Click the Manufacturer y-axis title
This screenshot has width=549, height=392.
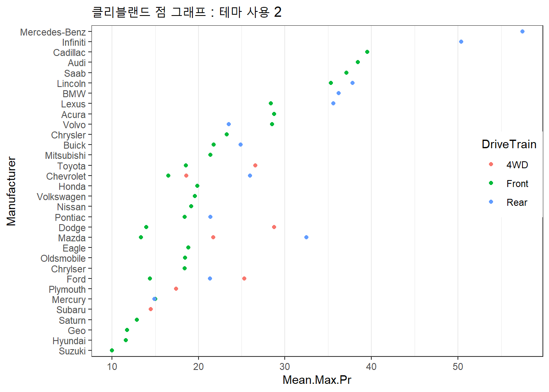11,191
